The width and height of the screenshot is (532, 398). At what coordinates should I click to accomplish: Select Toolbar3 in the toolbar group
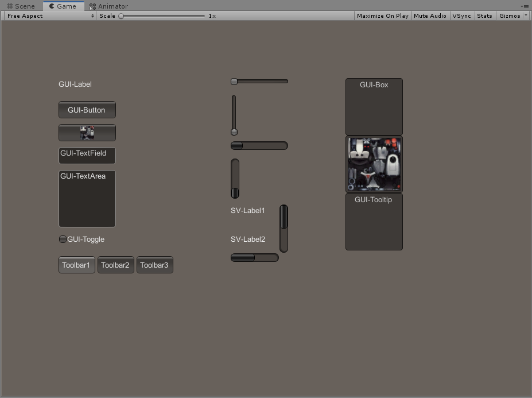point(154,265)
